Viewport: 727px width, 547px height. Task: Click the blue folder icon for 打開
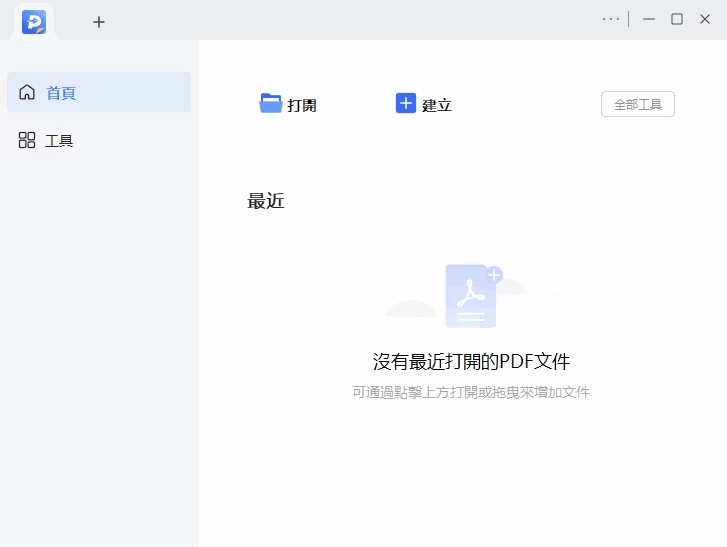coord(271,103)
